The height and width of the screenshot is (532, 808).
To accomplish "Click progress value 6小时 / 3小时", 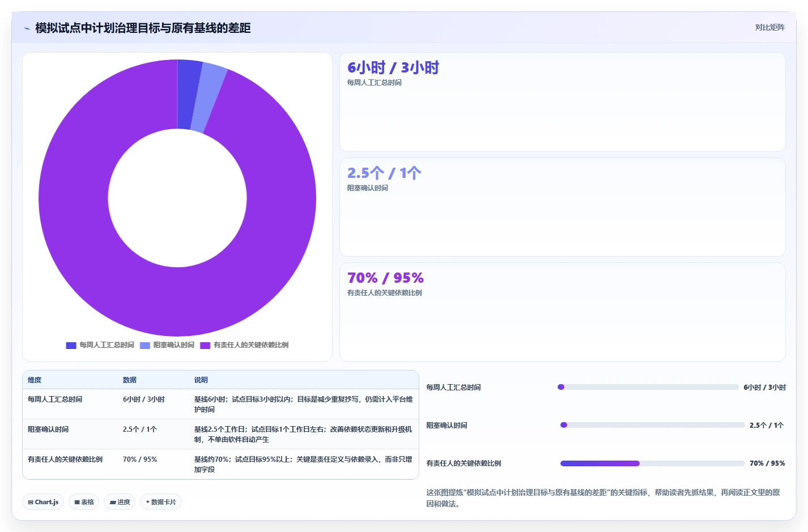I will click(x=765, y=388).
